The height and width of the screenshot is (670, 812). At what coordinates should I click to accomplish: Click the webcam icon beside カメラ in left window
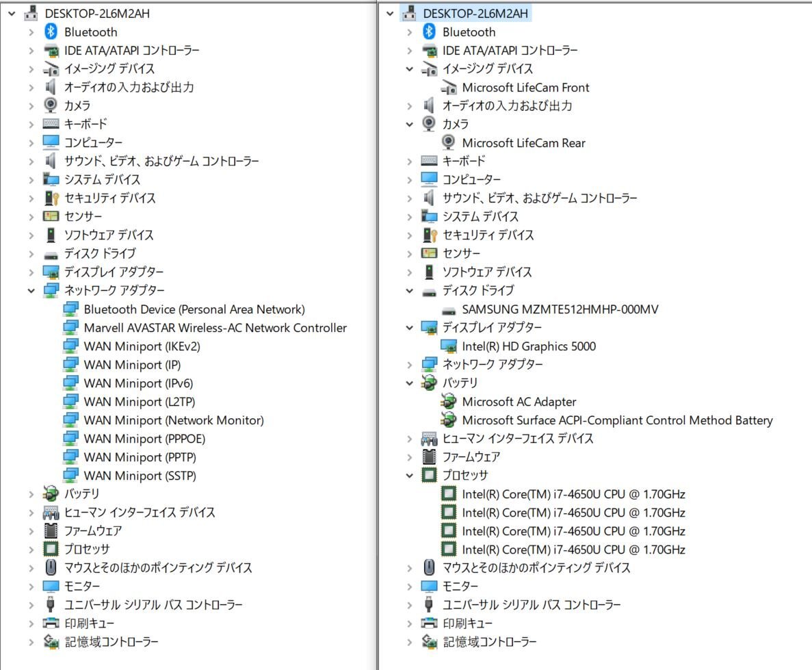pos(51,105)
